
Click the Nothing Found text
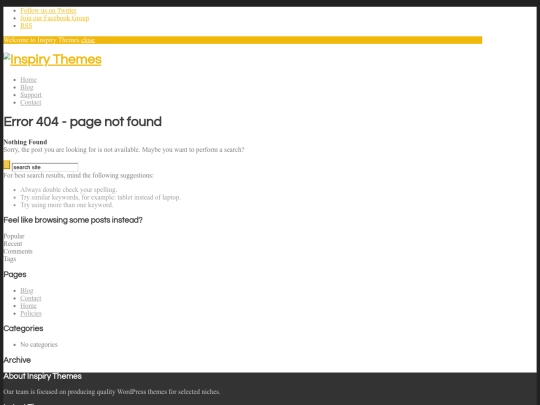[25, 142]
